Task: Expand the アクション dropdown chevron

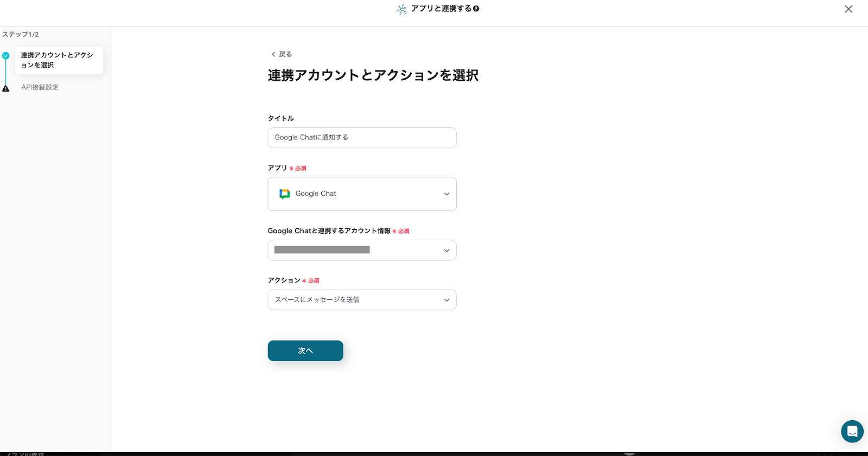Action: tap(446, 300)
